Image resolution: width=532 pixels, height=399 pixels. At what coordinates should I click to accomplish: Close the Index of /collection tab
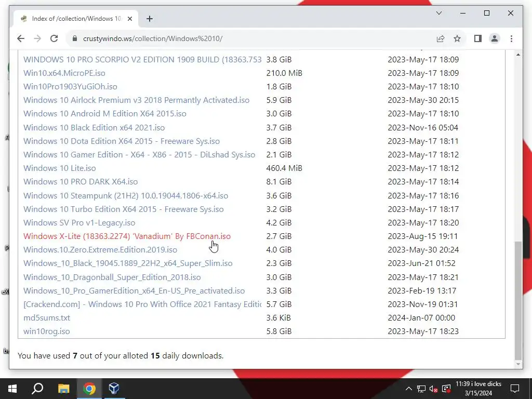coord(129,19)
